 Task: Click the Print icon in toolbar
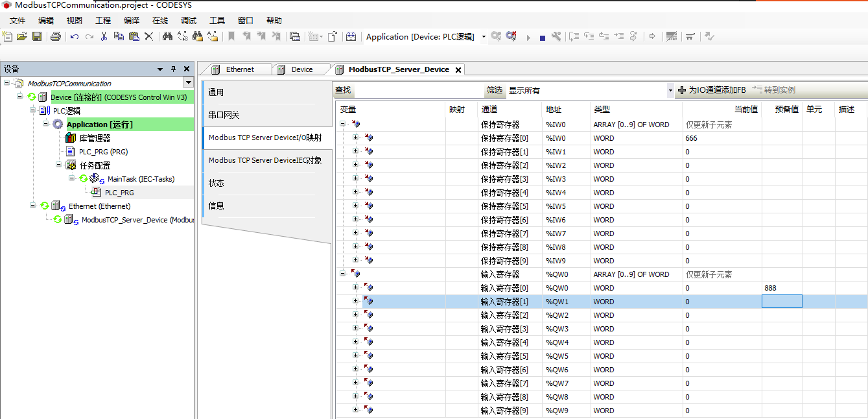56,36
